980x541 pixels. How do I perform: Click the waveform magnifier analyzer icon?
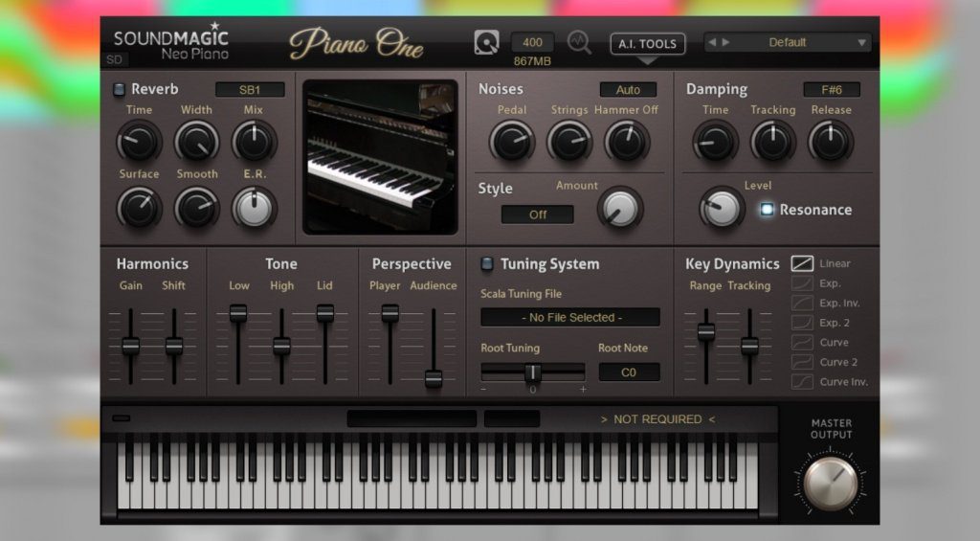tap(579, 43)
